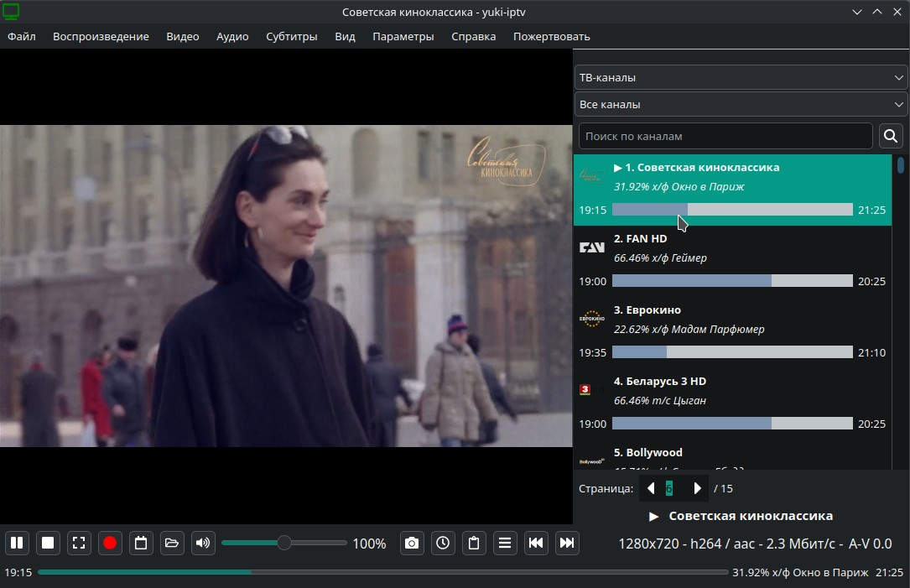The height and width of the screenshot is (588, 910).
Task: Expand the ТВ-каналы dropdown
Action: [741, 77]
